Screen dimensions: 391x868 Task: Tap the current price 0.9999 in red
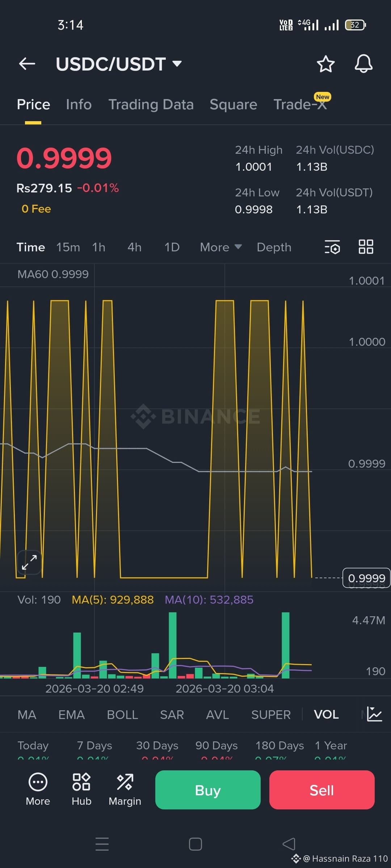[x=64, y=158]
